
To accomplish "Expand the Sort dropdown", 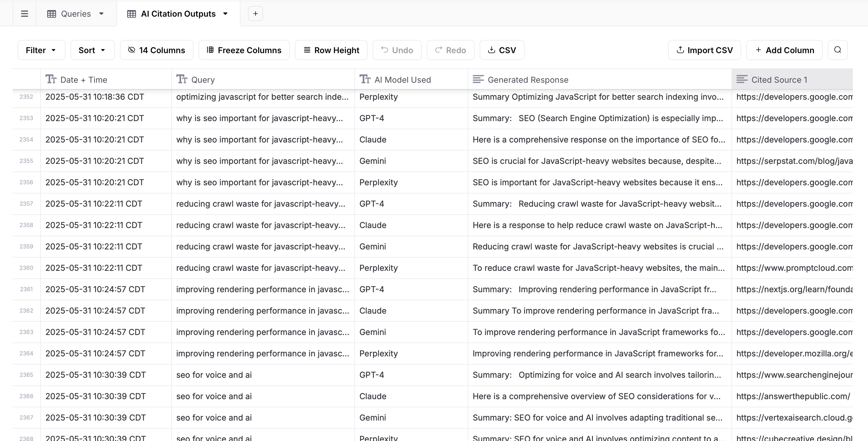I will click(x=92, y=50).
